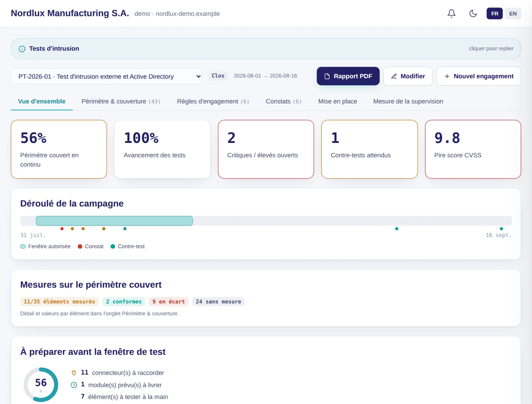Open Périmètre & couverture tab
This screenshot has height=404, width=532.
[x=121, y=102]
